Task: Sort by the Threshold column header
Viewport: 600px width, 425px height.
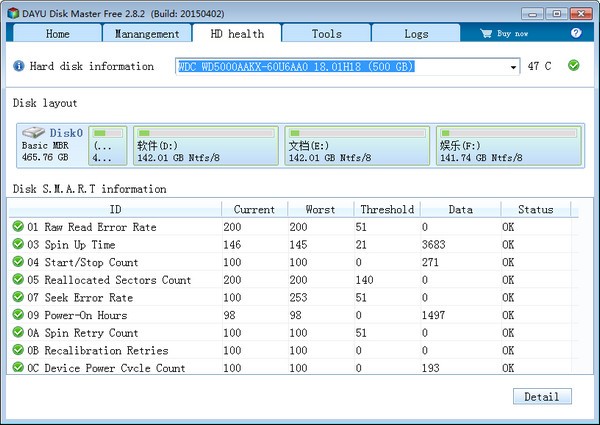Action: coord(387,209)
